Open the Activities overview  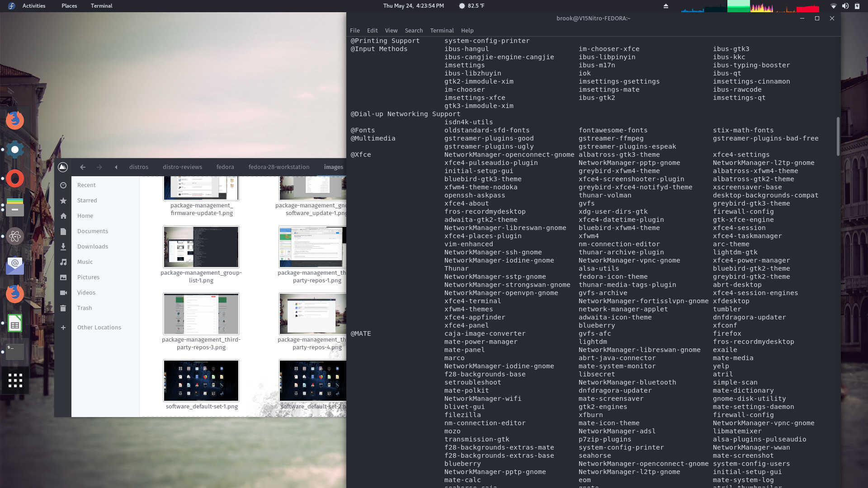[34, 6]
